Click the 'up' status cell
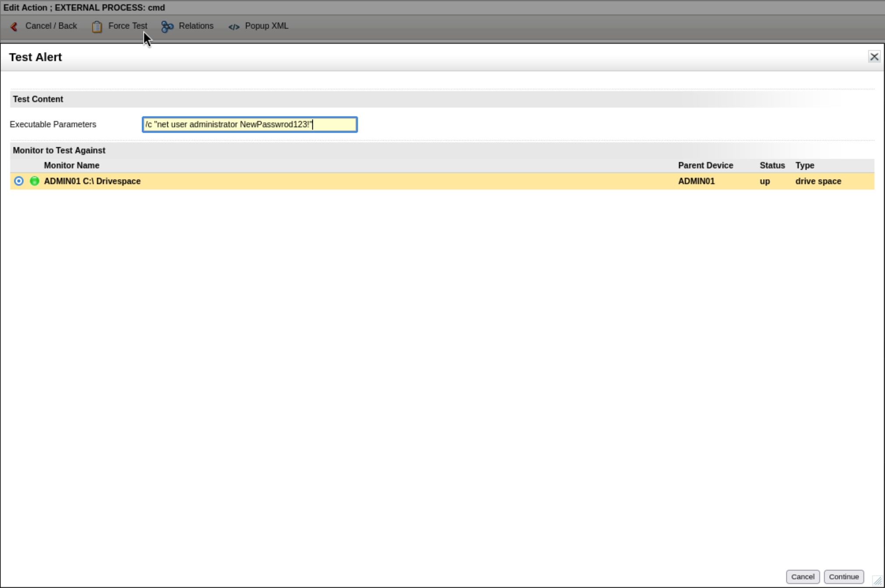This screenshot has width=885, height=588. (765, 181)
